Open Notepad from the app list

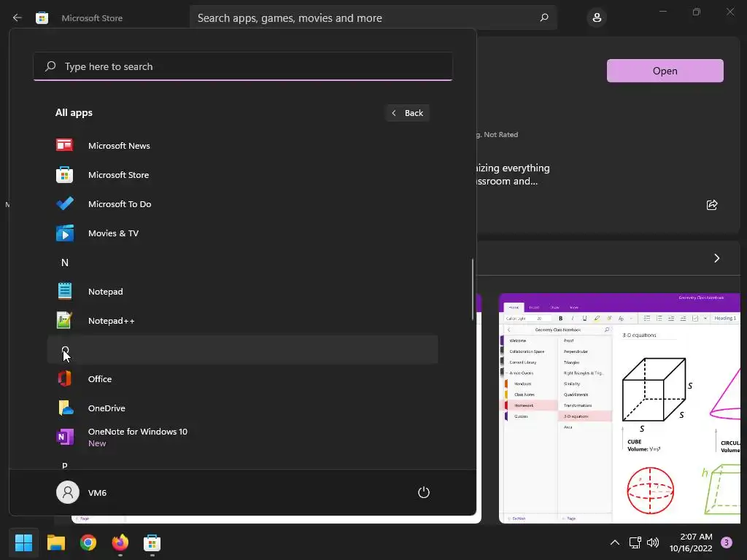242,292
